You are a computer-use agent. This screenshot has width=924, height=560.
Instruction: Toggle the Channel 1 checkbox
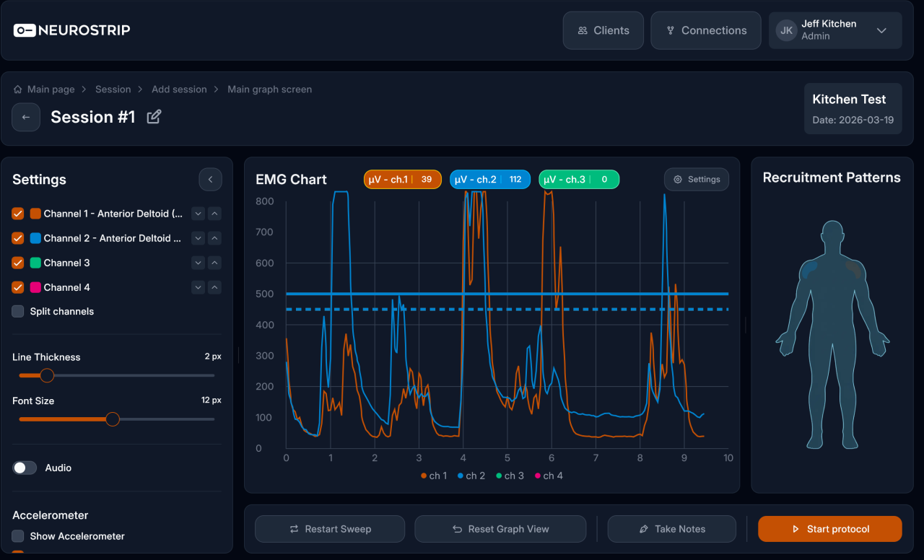pyautogui.click(x=18, y=214)
